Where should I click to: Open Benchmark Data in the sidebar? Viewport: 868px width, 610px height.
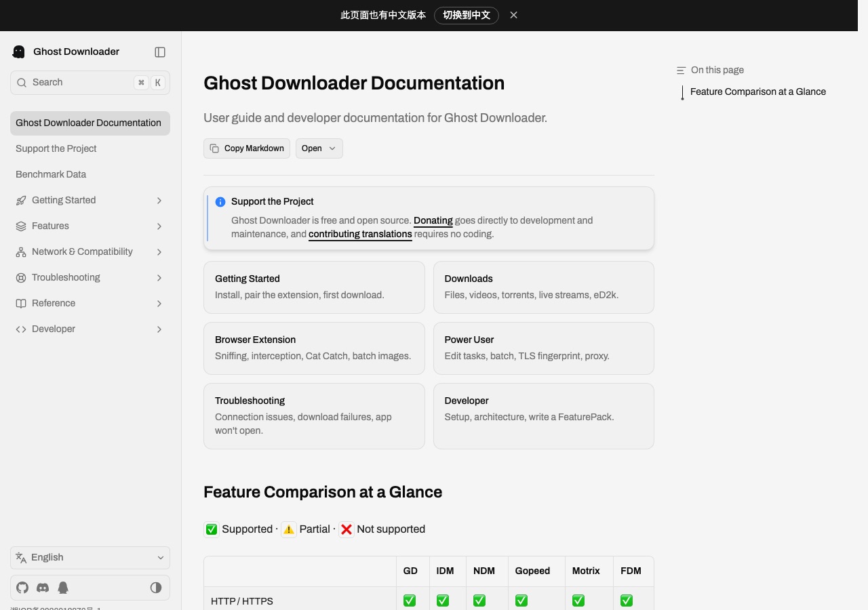[90, 174]
